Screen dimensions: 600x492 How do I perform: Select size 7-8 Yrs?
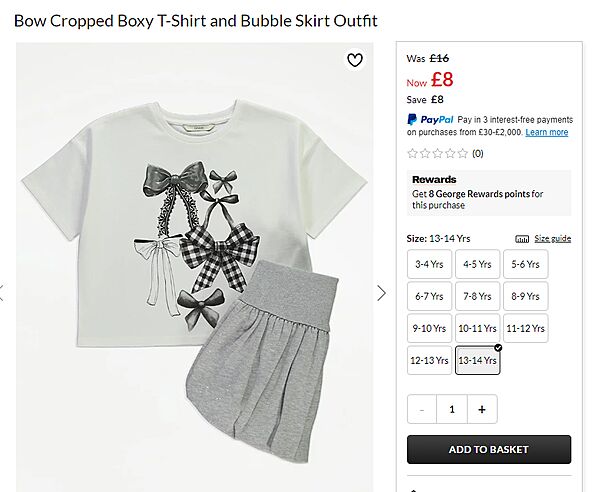pyautogui.click(x=477, y=297)
